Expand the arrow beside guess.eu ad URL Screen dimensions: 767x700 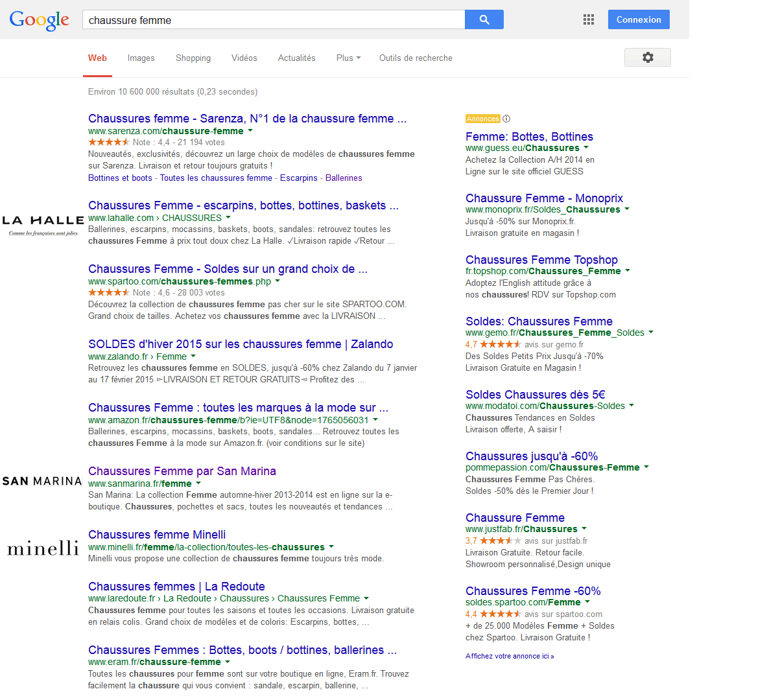pyautogui.click(x=586, y=147)
